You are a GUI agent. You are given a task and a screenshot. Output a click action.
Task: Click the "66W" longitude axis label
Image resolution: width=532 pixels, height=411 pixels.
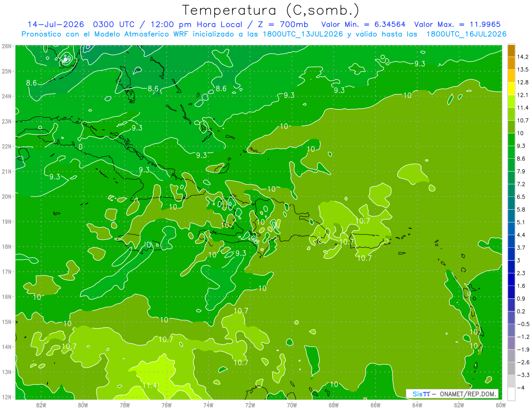pyautogui.click(x=376, y=405)
